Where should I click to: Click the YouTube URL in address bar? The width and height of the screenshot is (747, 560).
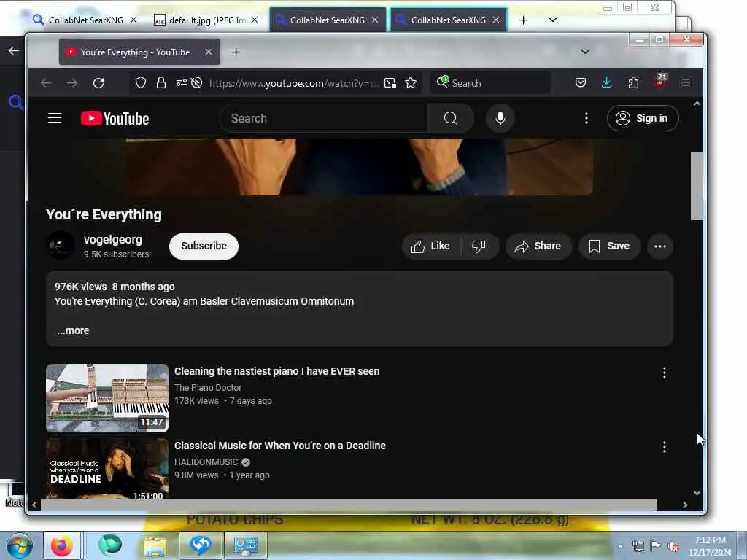[294, 83]
